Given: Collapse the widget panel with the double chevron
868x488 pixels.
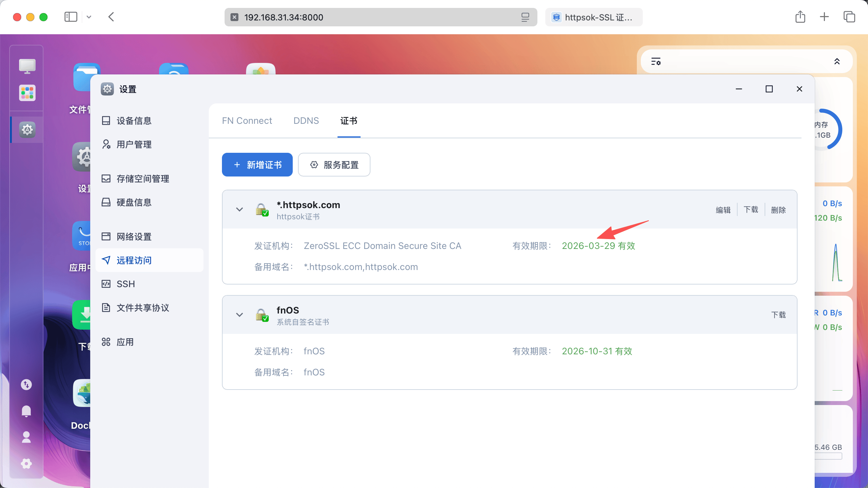Looking at the screenshot, I should 837,62.
